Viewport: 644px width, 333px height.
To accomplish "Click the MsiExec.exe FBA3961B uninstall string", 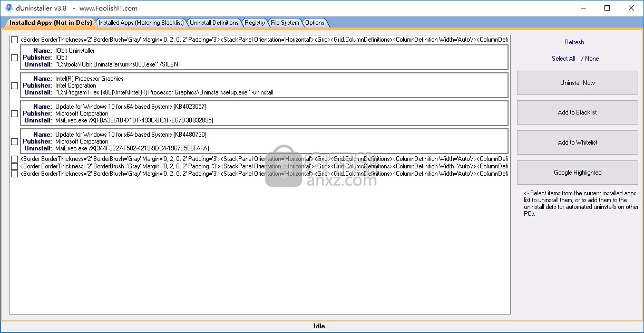I will coord(134,120).
